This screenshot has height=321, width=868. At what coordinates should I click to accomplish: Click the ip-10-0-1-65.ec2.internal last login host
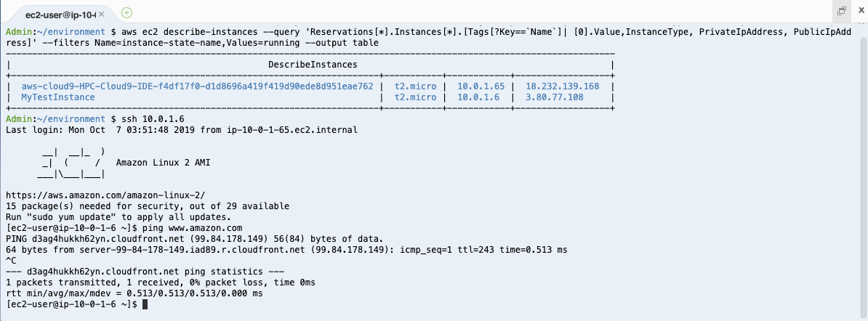292,130
